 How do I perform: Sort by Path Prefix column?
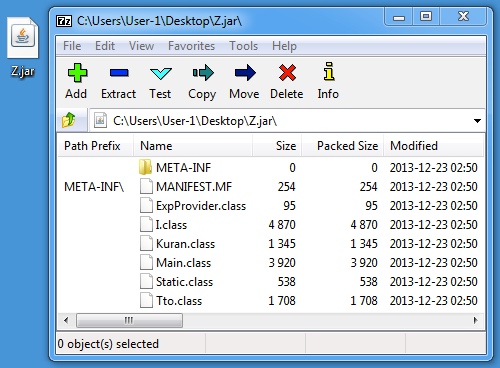click(x=96, y=146)
